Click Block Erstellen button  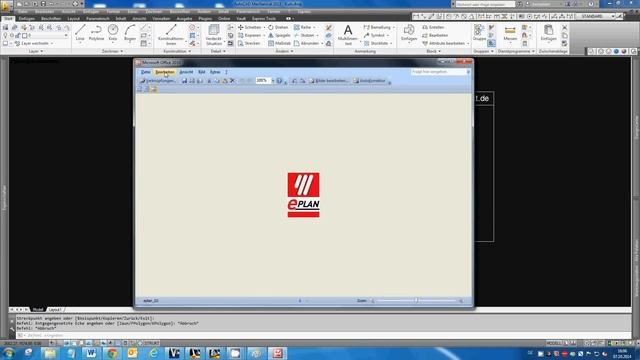(433, 27)
